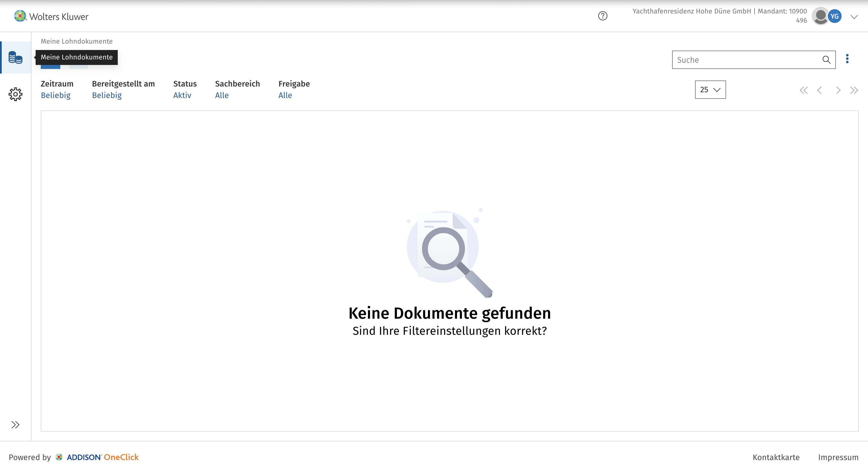
Task: Open the Meine Lohndokumente coins sidebar icon
Action: 16,57
